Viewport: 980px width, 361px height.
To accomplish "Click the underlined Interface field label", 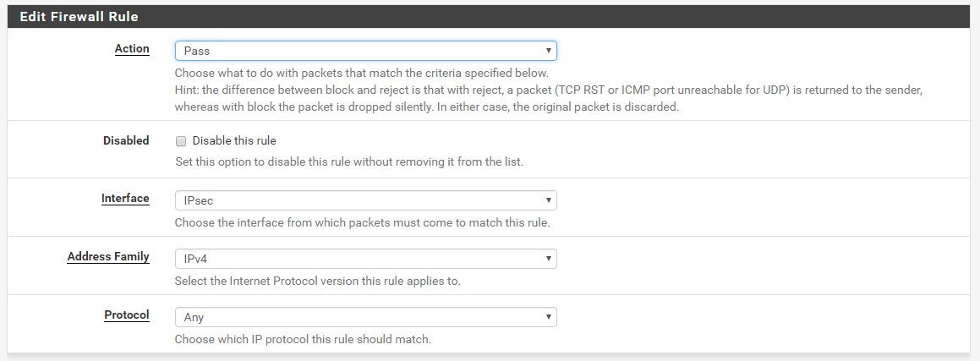I will (125, 199).
